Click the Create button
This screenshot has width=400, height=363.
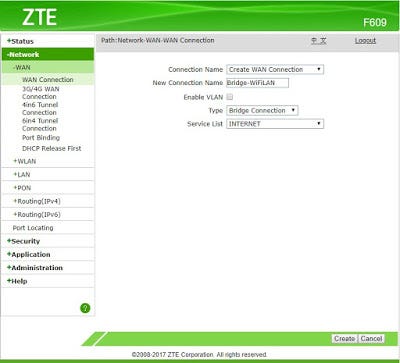345,338
